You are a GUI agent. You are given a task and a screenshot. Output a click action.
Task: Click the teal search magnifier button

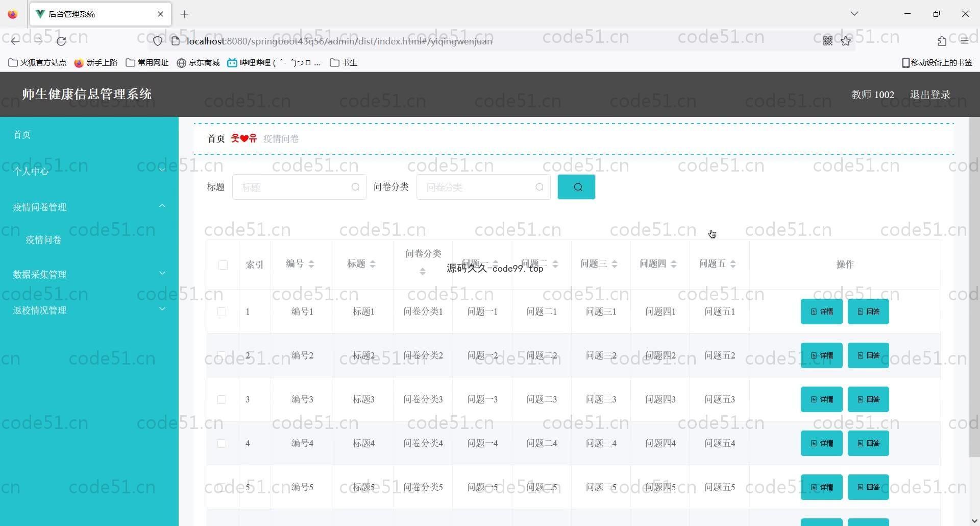pos(576,187)
